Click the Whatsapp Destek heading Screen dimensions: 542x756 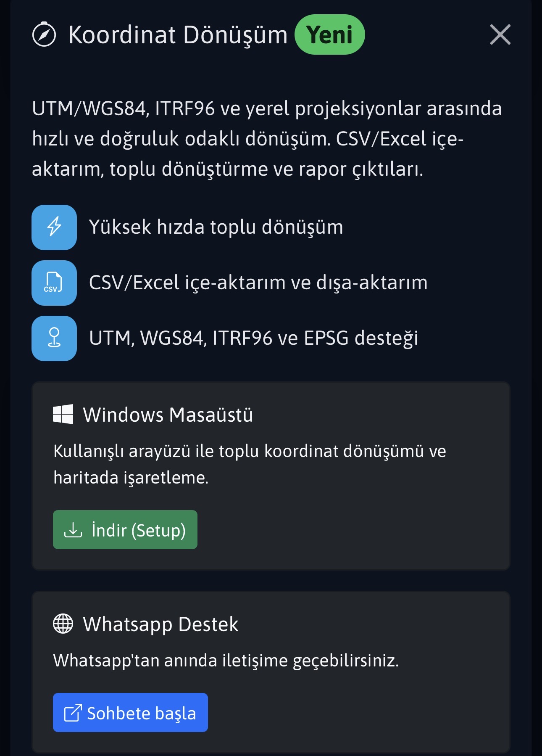(160, 624)
